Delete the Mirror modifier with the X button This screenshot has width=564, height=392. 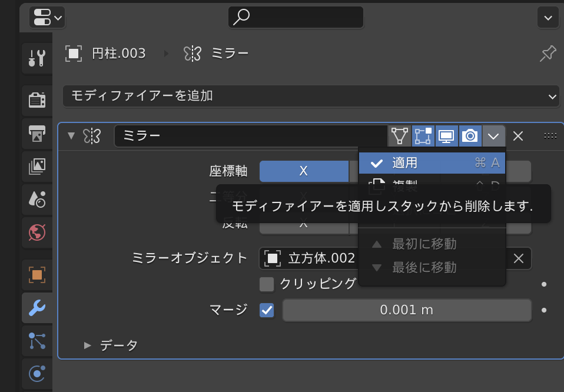[x=517, y=135]
